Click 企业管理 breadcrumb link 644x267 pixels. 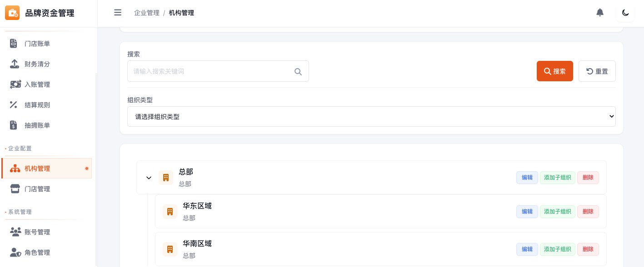click(x=147, y=13)
